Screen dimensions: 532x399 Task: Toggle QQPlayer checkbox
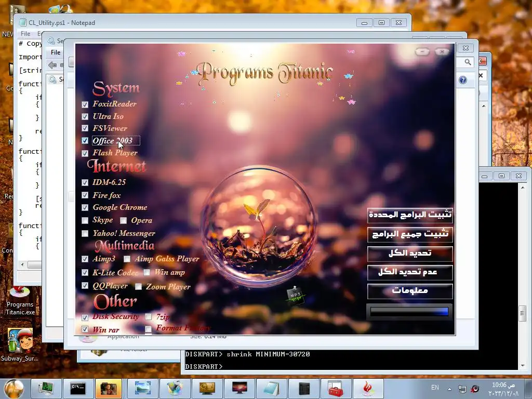85,286
